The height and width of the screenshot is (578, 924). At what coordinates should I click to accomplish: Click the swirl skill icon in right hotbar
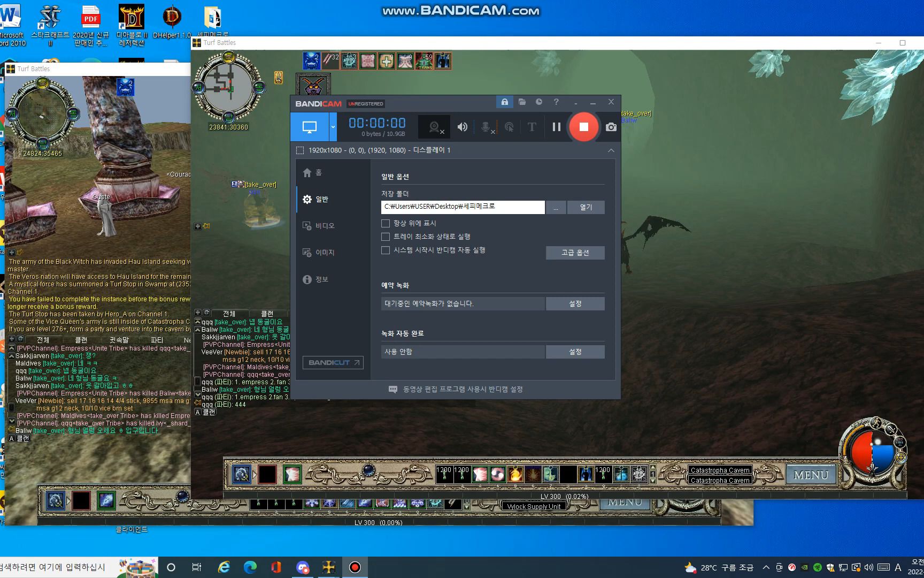point(498,474)
